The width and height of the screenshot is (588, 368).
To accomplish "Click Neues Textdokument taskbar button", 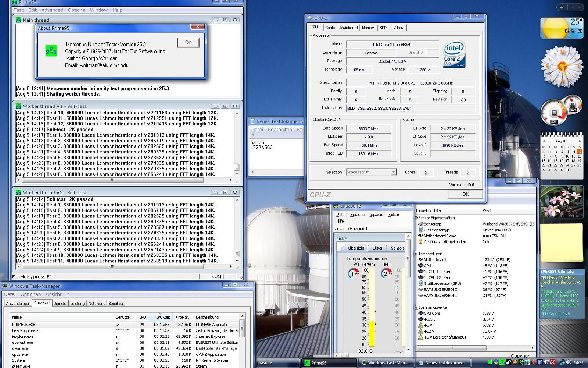I will pos(443,363).
